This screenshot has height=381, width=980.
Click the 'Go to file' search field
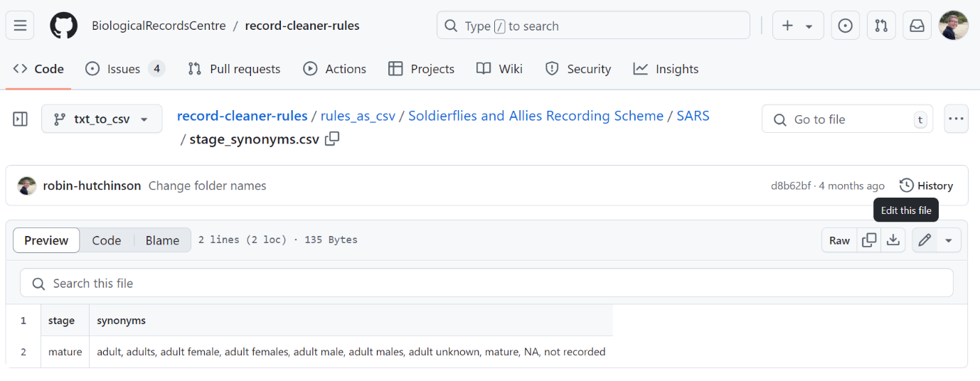click(848, 119)
